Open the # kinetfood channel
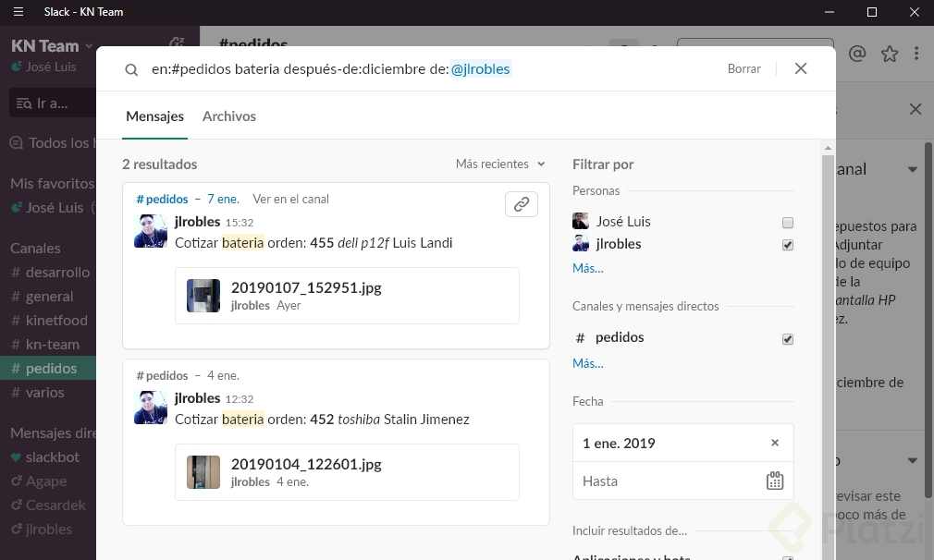Image resolution: width=934 pixels, height=560 pixels. click(x=49, y=320)
